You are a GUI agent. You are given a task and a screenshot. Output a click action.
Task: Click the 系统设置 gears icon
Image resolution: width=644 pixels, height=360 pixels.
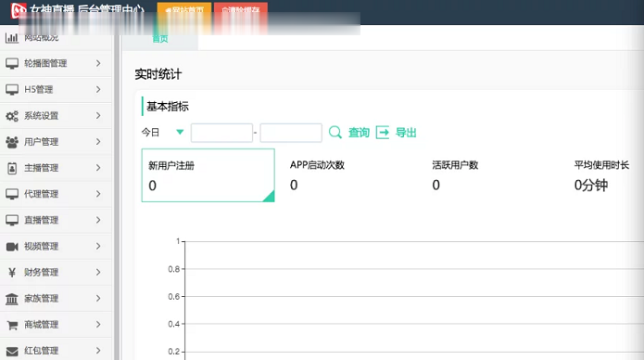(x=12, y=116)
